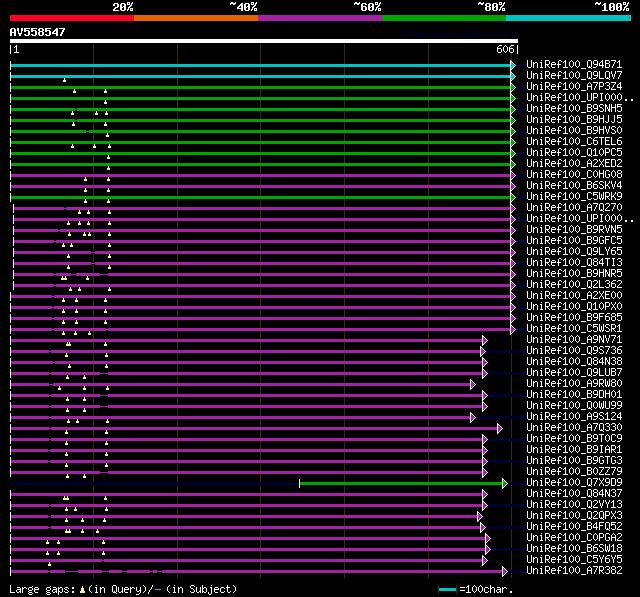Select the UniRef100_A2XE00 label
The width and height of the screenshot is (640, 597).
[x=574, y=296]
